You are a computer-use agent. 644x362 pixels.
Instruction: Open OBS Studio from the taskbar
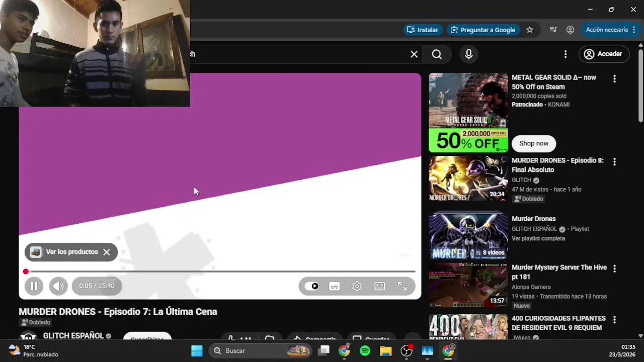click(407, 351)
